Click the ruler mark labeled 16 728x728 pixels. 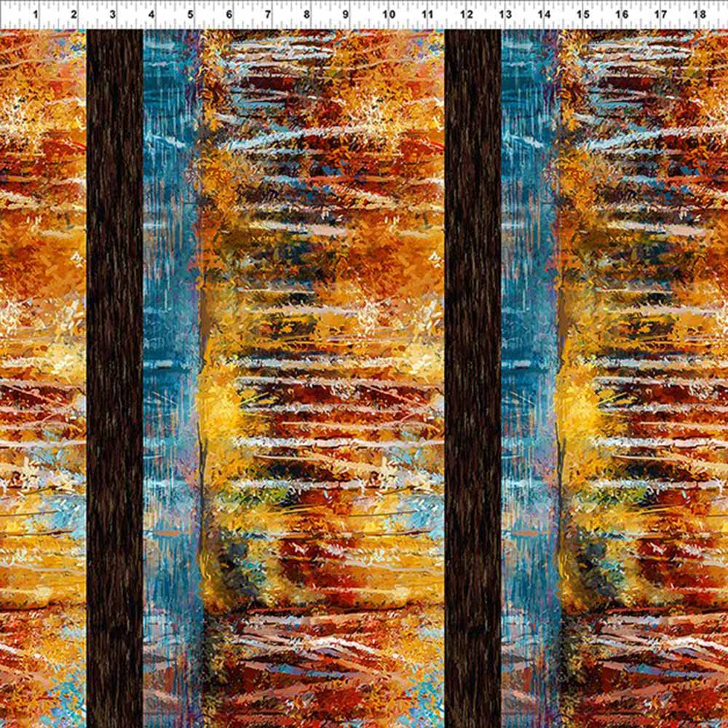[621, 14]
